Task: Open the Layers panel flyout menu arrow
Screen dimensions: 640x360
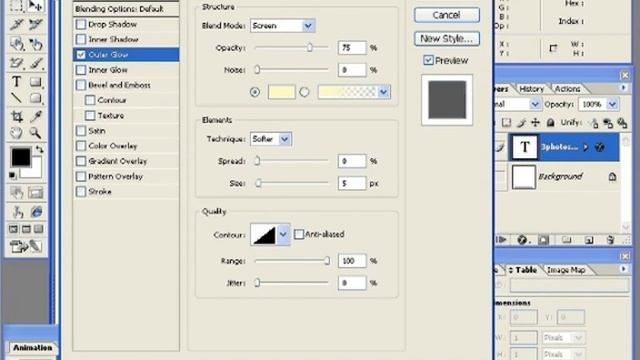Action: pyautogui.click(x=624, y=88)
